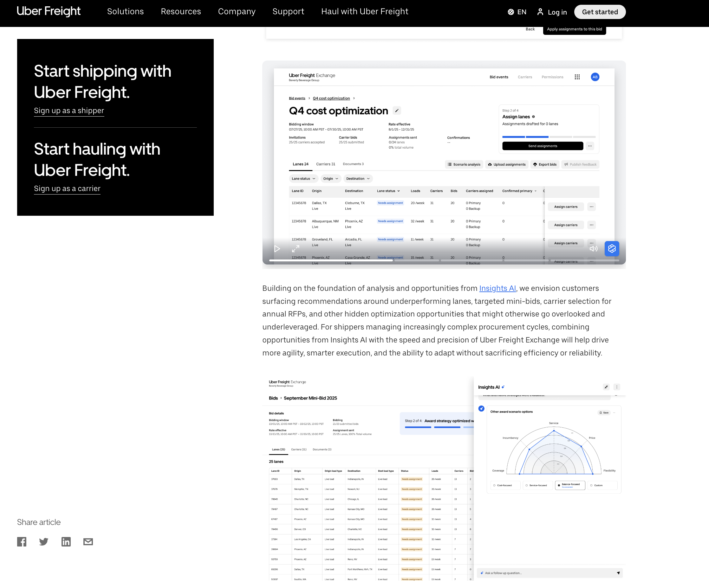
Task: Open the Support menu
Action: [x=288, y=12]
